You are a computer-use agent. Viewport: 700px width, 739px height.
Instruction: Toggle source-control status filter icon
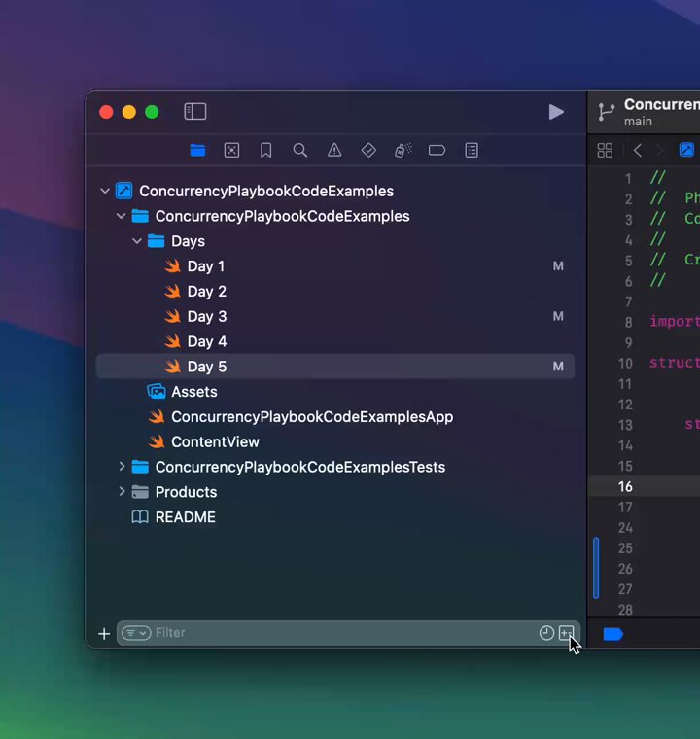(566, 632)
